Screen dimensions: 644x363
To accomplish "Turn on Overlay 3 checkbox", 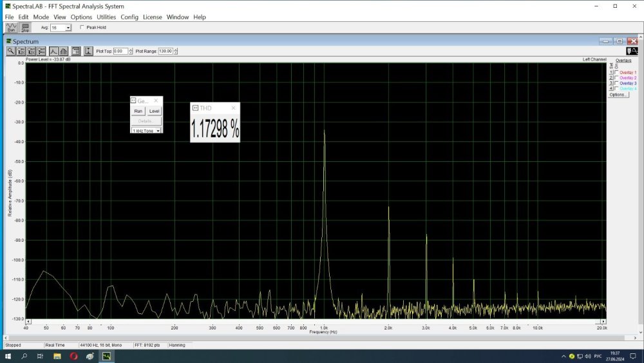I will pyautogui.click(x=616, y=83).
